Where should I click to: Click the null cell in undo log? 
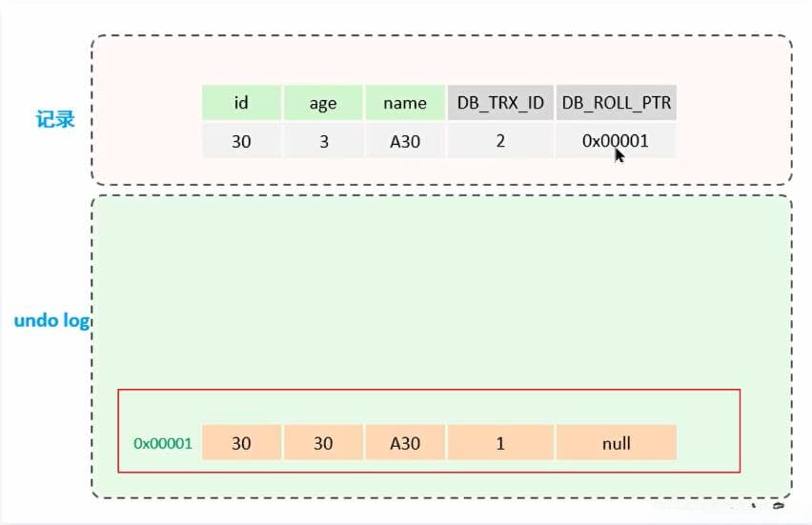click(x=616, y=443)
